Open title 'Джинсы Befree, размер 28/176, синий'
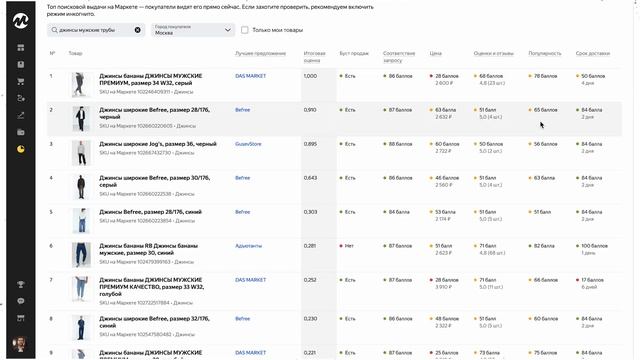The width and height of the screenshot is (640, 360). [x=150, y=212]
